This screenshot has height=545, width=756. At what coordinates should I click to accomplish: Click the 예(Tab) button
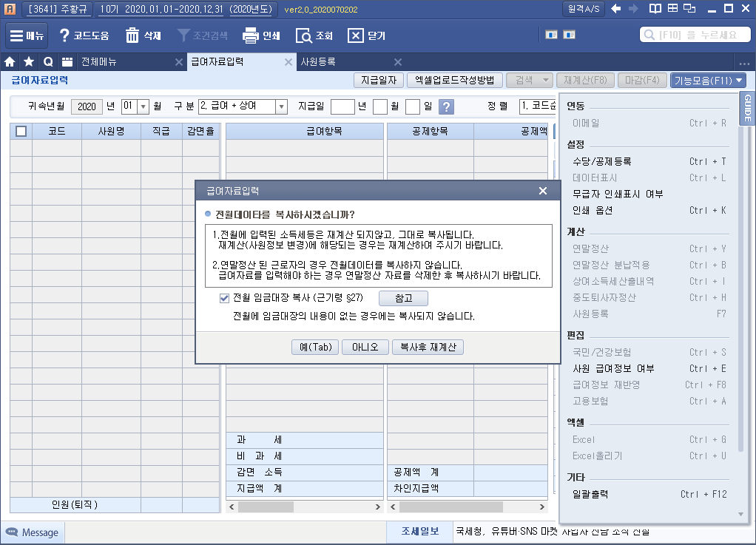(315, 348)
